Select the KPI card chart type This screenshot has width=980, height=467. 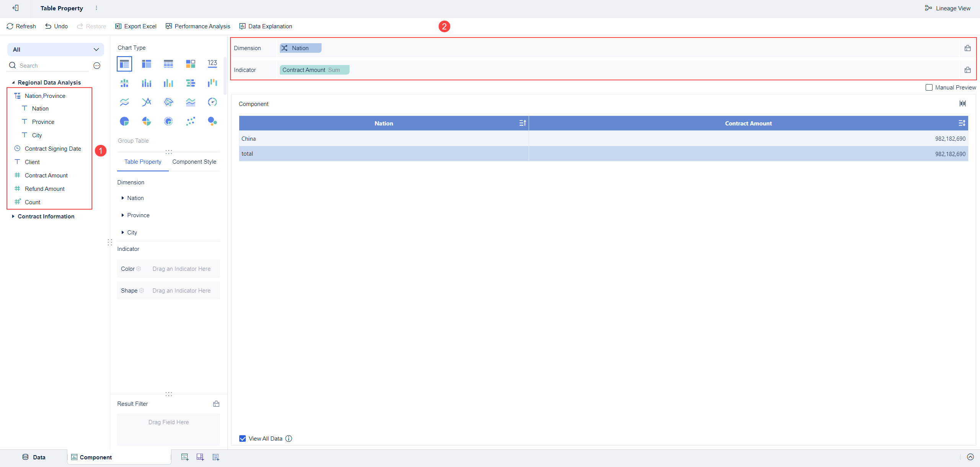click(212, 63)
